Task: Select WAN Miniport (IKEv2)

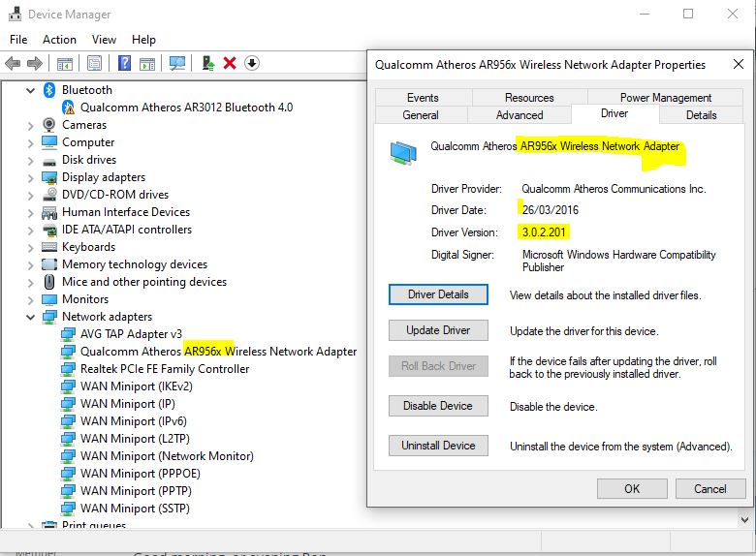Action: [137, 386]
